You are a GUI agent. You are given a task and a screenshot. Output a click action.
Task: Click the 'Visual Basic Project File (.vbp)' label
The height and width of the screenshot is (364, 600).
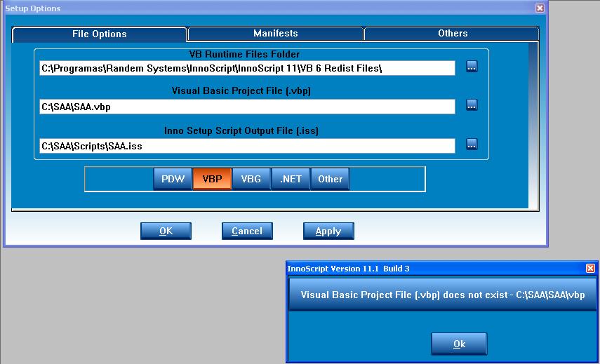[241, 91]
